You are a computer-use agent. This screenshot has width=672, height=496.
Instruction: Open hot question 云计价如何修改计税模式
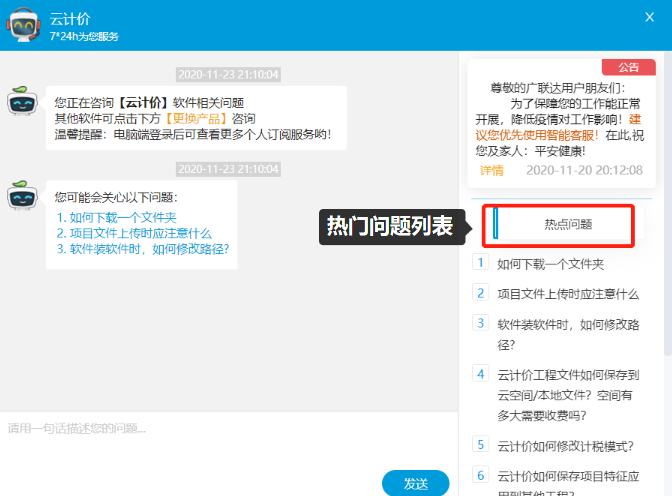point(565,446)
